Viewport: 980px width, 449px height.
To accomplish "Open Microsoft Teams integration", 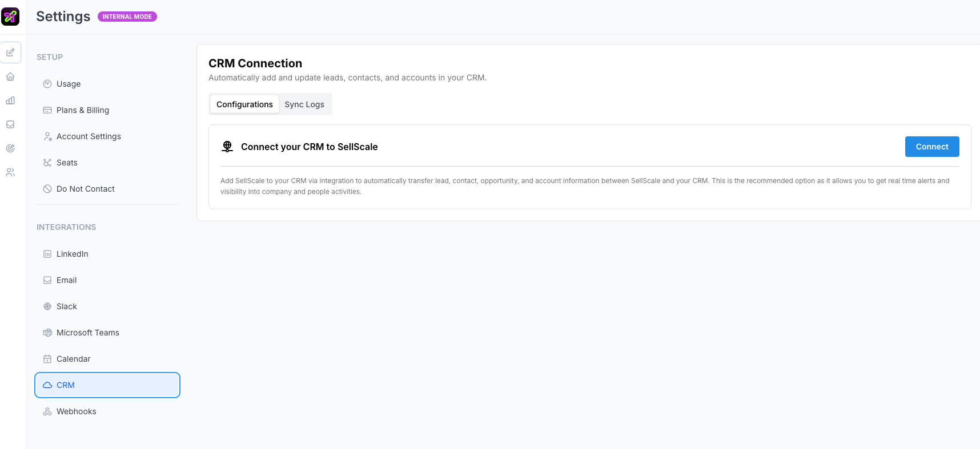I will pos(107,333).
